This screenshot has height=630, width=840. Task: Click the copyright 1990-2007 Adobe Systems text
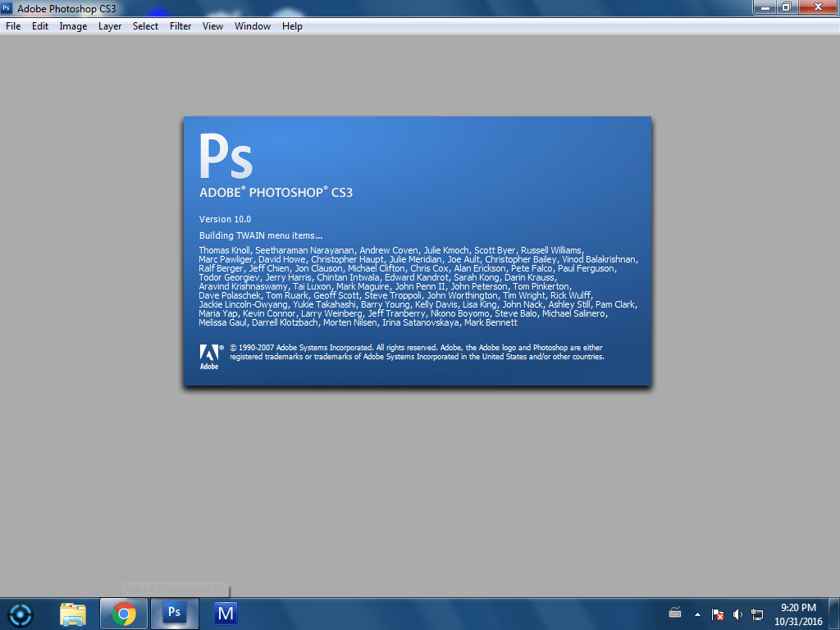tap(417, 352)
